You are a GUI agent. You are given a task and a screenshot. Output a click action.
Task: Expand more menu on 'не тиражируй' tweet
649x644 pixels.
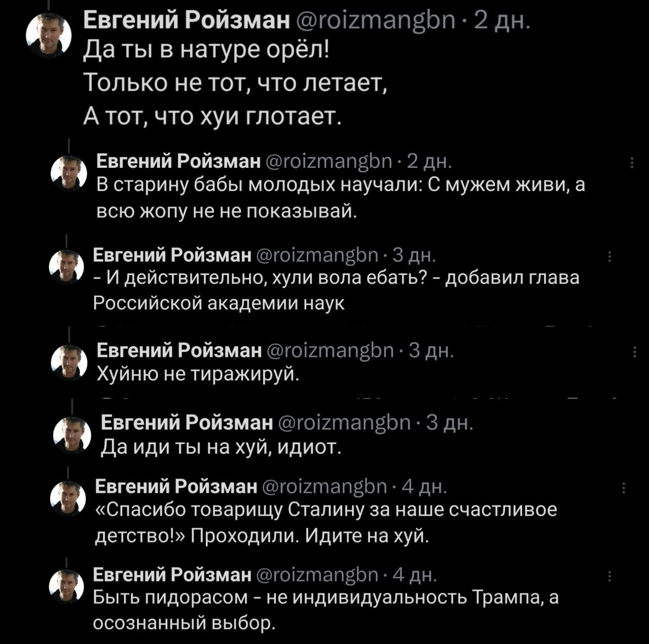pos(635,352)
